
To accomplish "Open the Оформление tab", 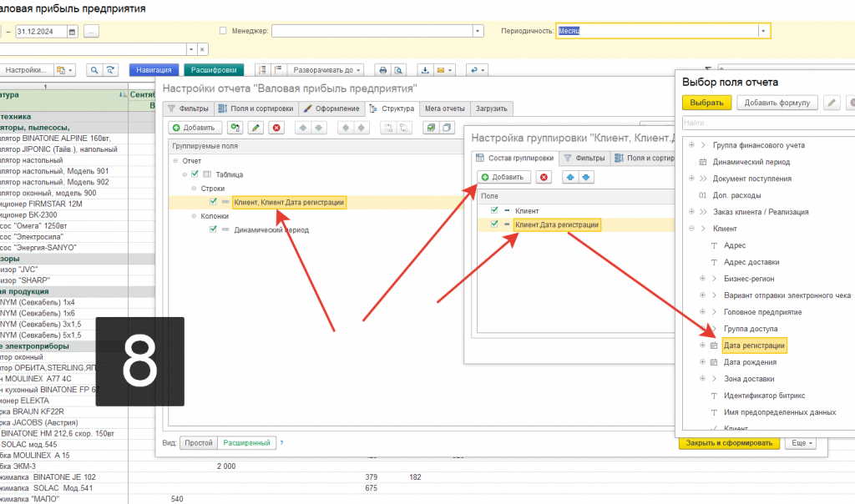I will click(x=331, y=108).
